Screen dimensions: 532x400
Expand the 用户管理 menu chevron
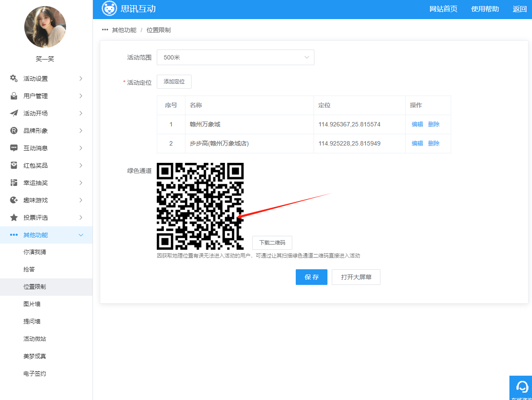point(81,96)
